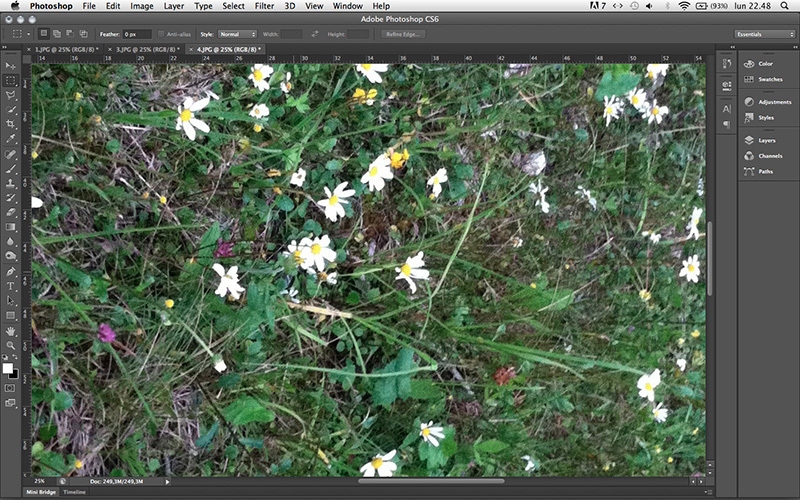Select the History Brush tool
Screen dimensions: 800x500
click(x=10, y=197)
